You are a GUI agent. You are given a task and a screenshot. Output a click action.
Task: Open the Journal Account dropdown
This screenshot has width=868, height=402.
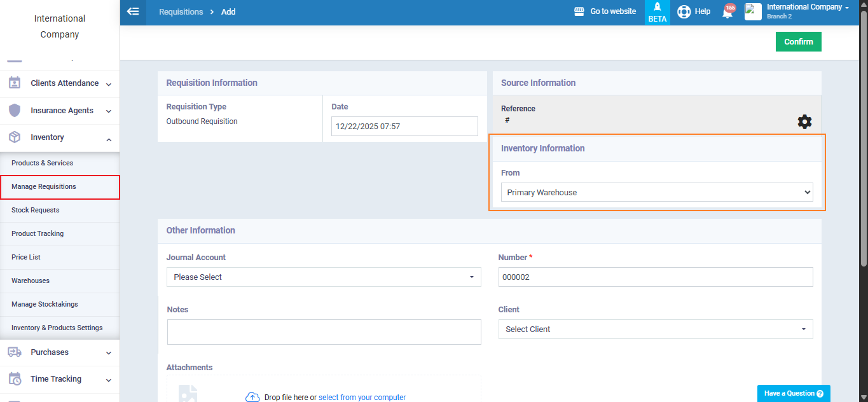coord(323,277)
